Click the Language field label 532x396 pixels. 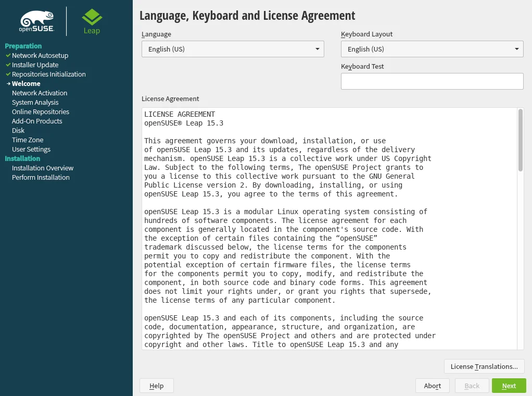[156, 34]
